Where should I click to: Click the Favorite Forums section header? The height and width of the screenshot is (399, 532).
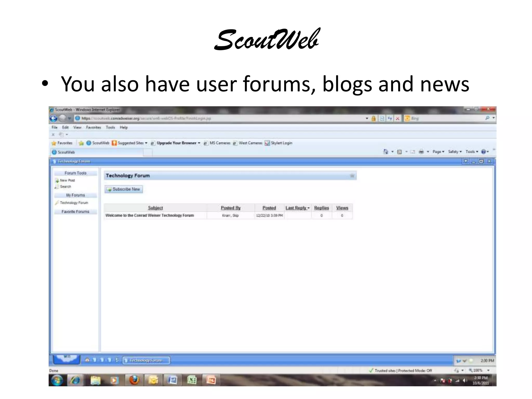point(76,212)
